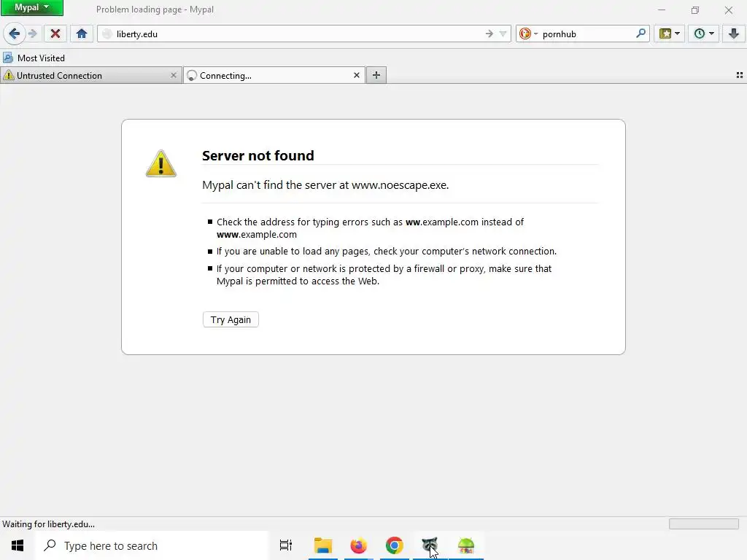Open the downloads arrow button

734,34
